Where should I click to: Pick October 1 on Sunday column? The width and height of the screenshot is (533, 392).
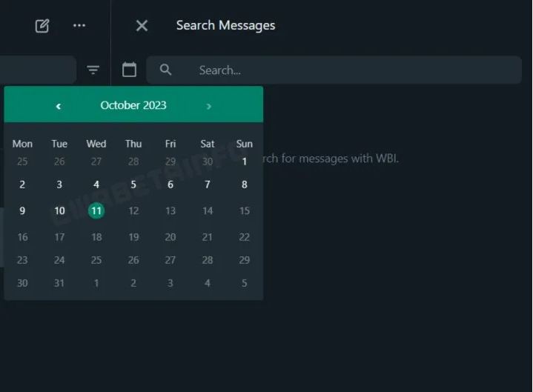[x=245, y=162]
